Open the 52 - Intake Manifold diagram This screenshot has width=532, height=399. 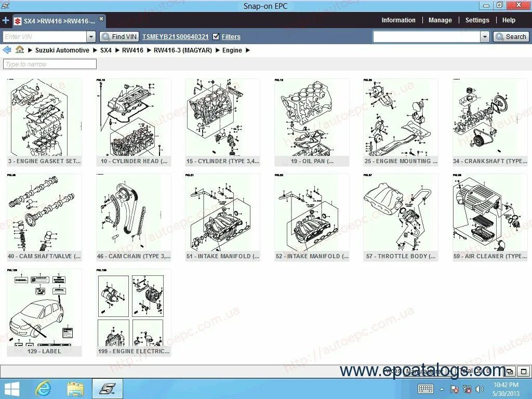click(x=312, y=218)
